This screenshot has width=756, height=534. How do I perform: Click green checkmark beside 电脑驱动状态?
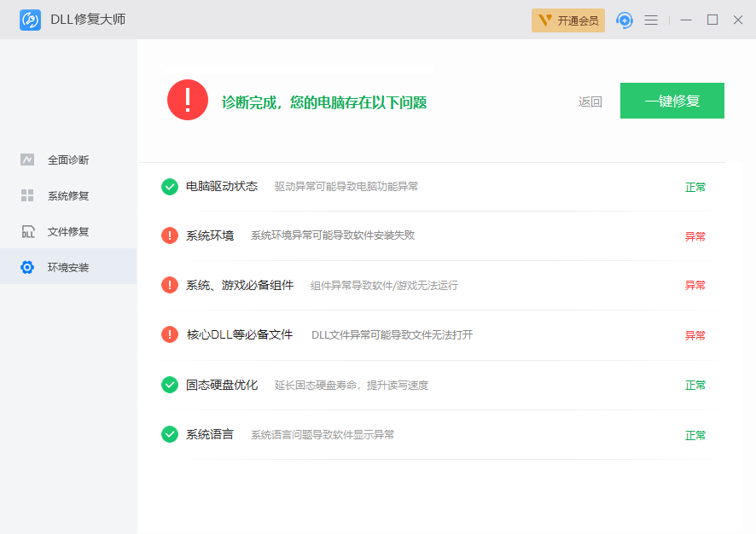(x=170, y=186)
